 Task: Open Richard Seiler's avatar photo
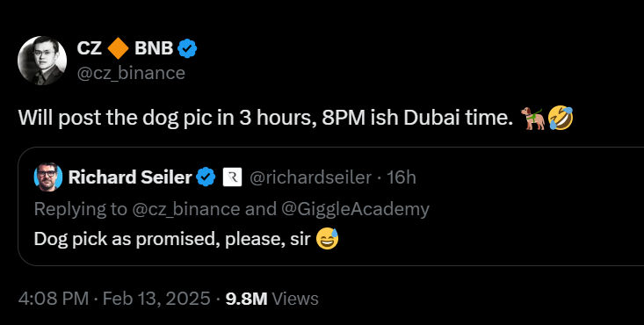[48, 177]
